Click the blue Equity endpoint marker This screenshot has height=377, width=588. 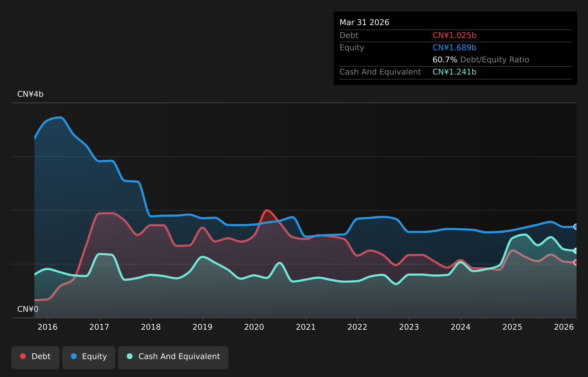click(576, 226)
